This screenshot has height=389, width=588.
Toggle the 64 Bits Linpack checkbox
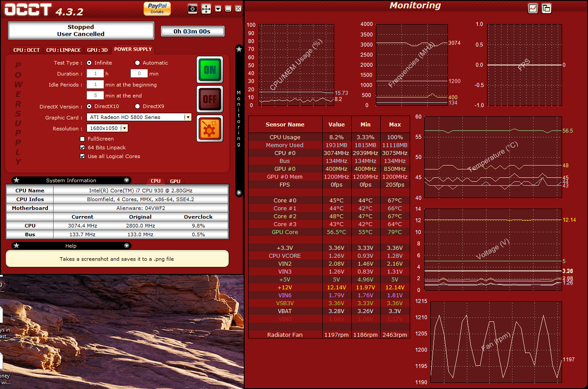83,148
